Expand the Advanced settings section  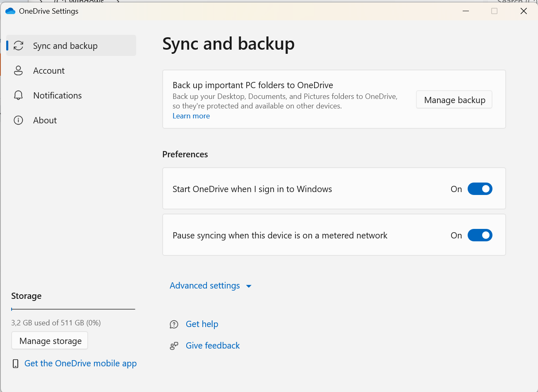211,286
